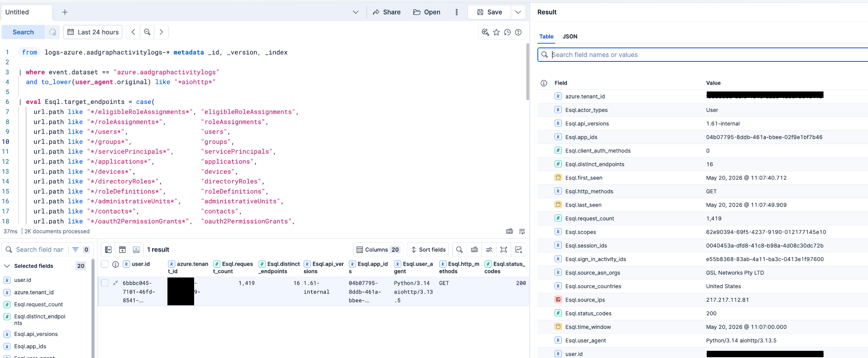Image resolution: width=868 pixels, height=358 pixels.
Task: Click the ES|QL editor vertical scrollbar
Action: 527,71
